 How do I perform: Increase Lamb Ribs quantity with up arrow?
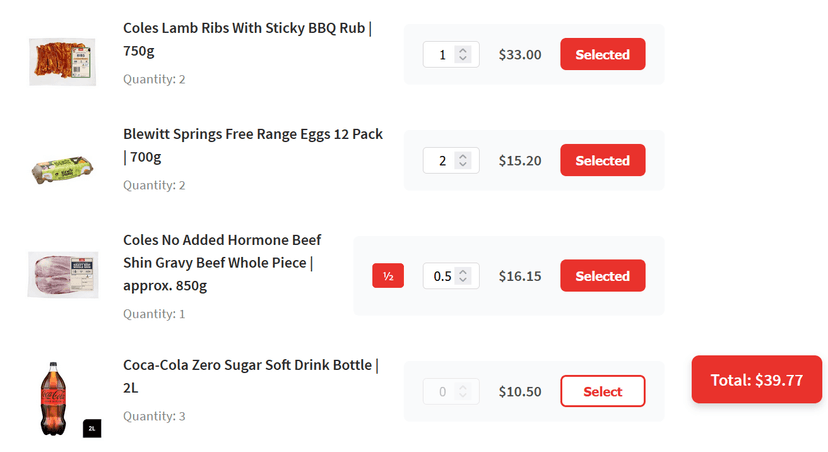(x=463, y=50)
